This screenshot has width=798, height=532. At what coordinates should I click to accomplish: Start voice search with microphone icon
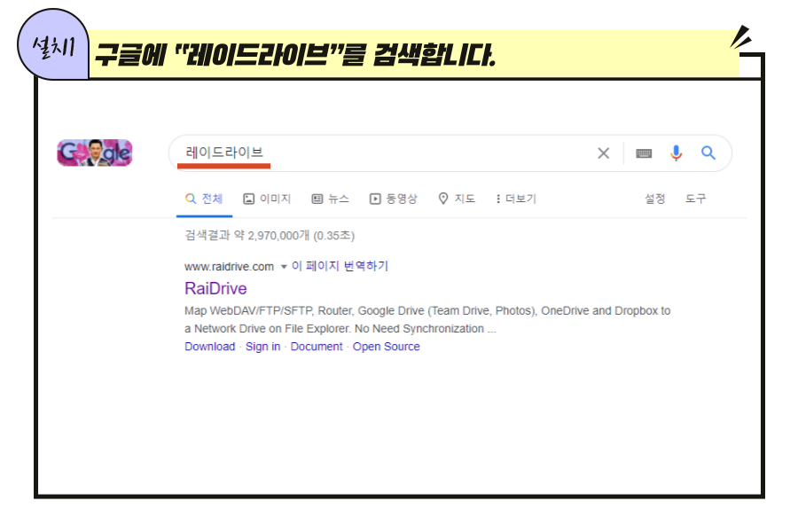(x=676, y=153)
